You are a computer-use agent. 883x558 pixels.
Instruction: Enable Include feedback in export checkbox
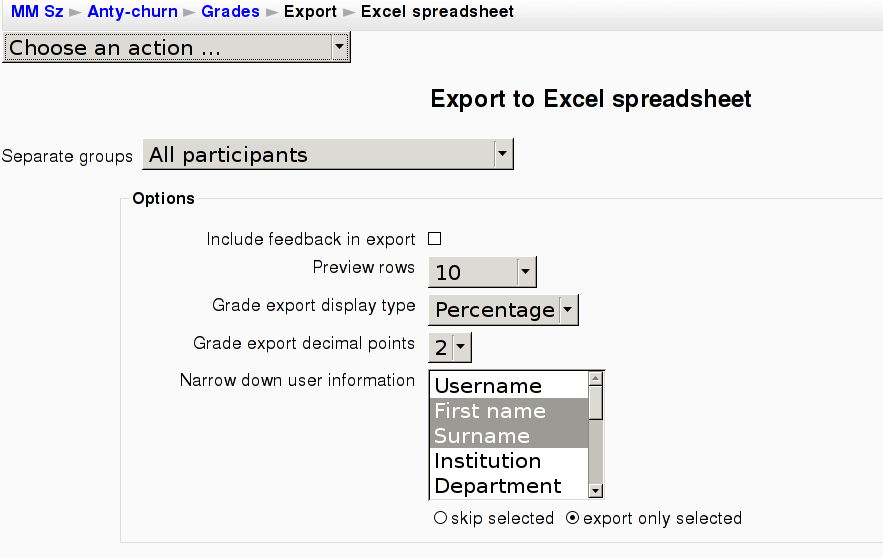pyautogui.click(x=434, y=239)
